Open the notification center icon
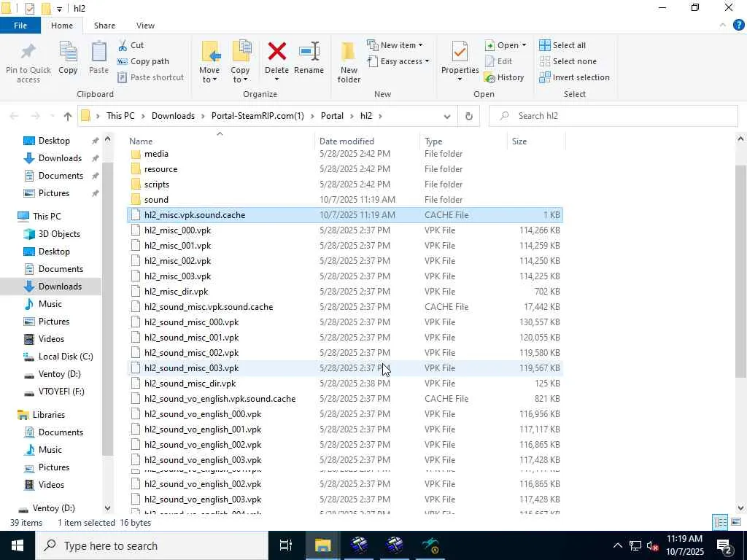Viewport: 747px width, 560px height. (x=724, y=545)
